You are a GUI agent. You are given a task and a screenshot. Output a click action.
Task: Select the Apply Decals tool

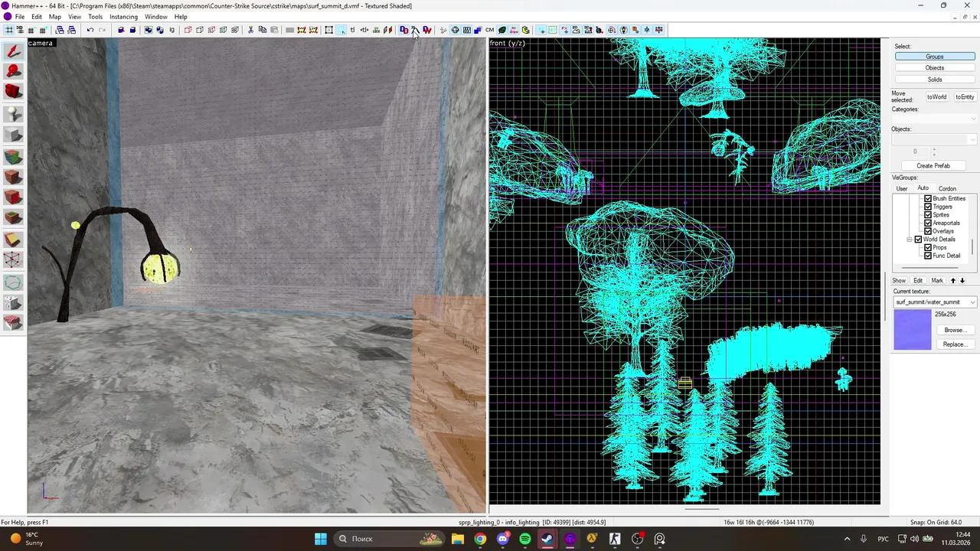click(x=13, y=197)
